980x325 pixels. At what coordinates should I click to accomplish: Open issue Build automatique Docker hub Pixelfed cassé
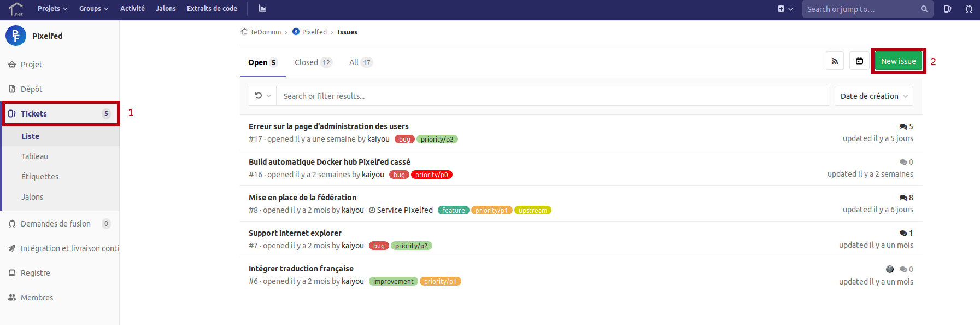click(x=329, y=162)
